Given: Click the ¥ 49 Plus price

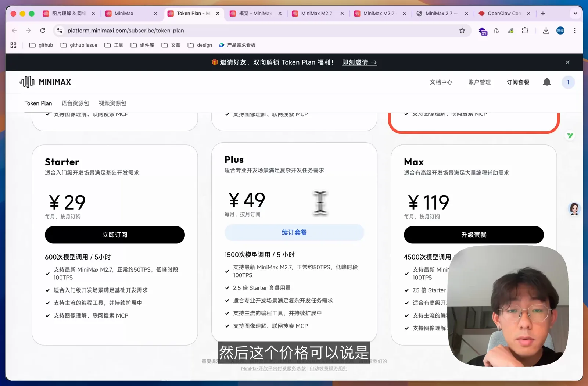Looking at the screenshot, I should click(x=247, y=200).
